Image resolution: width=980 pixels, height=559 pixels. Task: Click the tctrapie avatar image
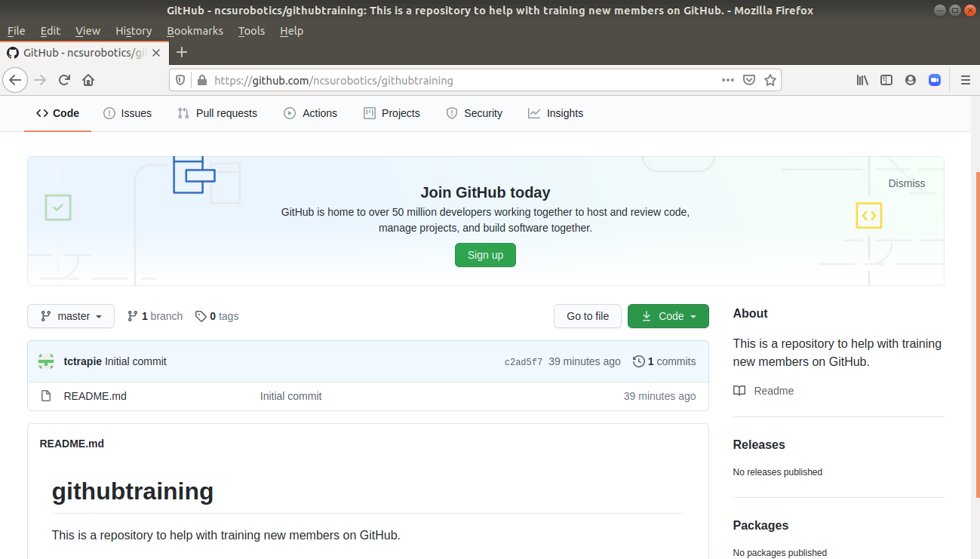pyautogui.click(x=46, y=361)
